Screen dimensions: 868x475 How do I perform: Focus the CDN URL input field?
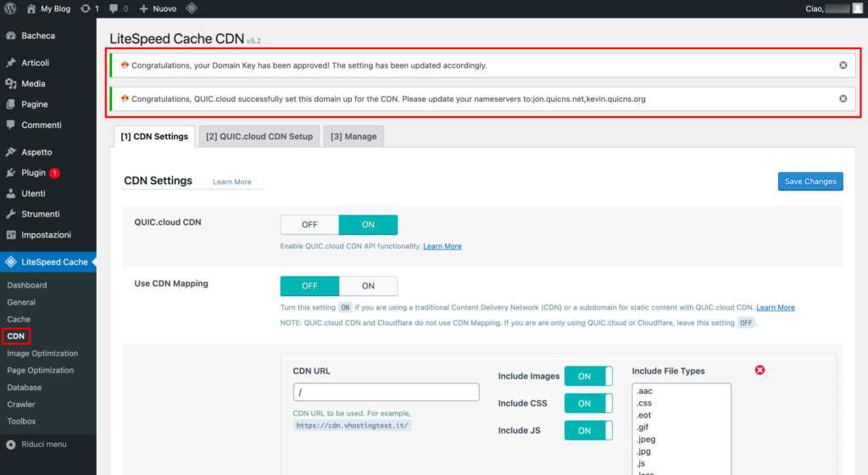click(x=387, y=392)
